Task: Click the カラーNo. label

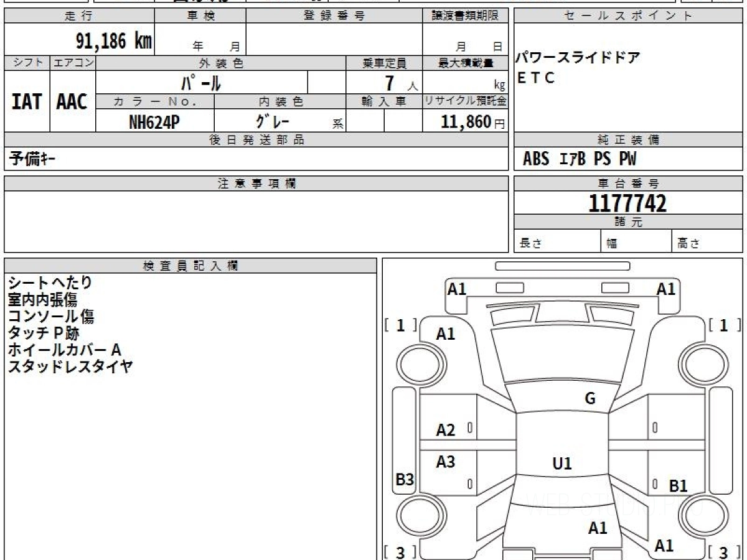Action: [x=155, y=101]
